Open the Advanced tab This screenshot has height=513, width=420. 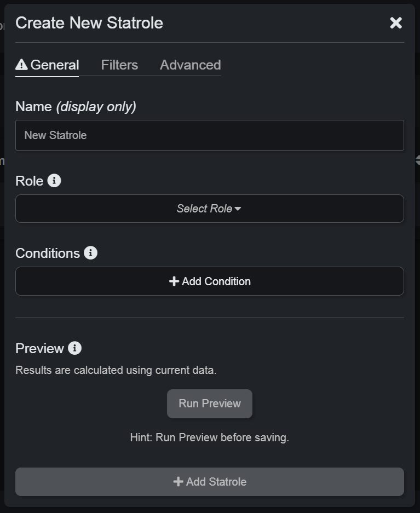[190, 65]
